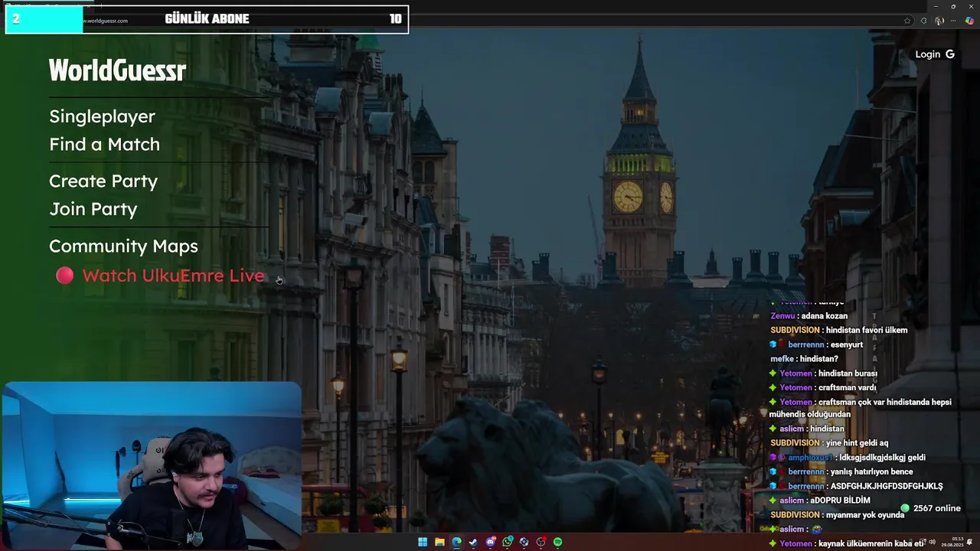Launch Copilot from the browser toolbar
Image resolution: width=980 pixels, height=551 pixels.
969,21
